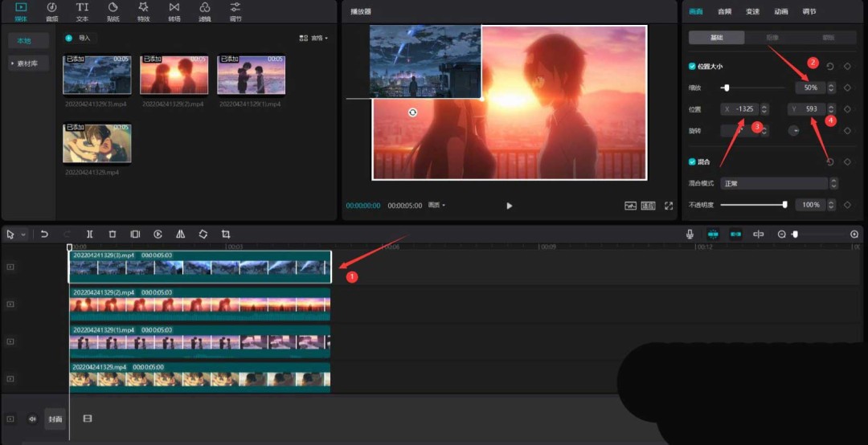This screenshot has height=445, width=868.
Task: Click the 导入 import button
Action: tap(80, 38)
